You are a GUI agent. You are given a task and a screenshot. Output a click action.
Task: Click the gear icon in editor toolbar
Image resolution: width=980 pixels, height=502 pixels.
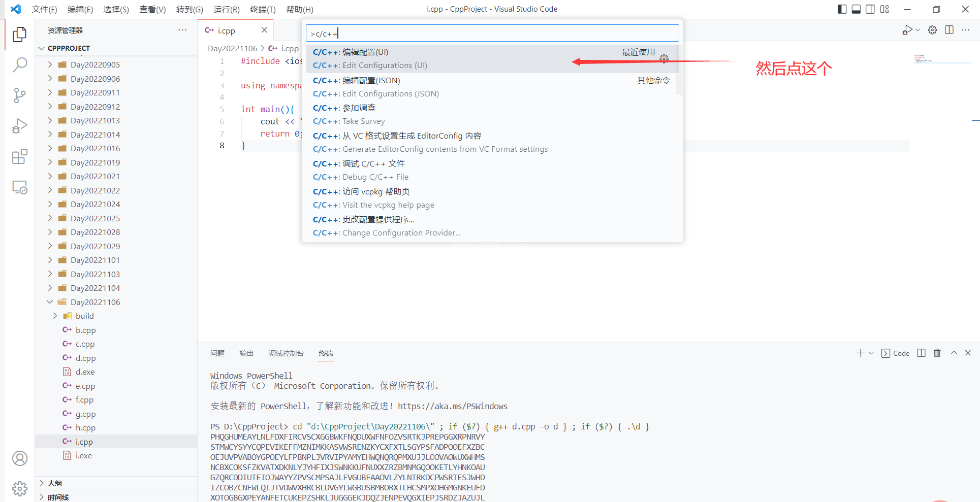click(x=932, y=30)
